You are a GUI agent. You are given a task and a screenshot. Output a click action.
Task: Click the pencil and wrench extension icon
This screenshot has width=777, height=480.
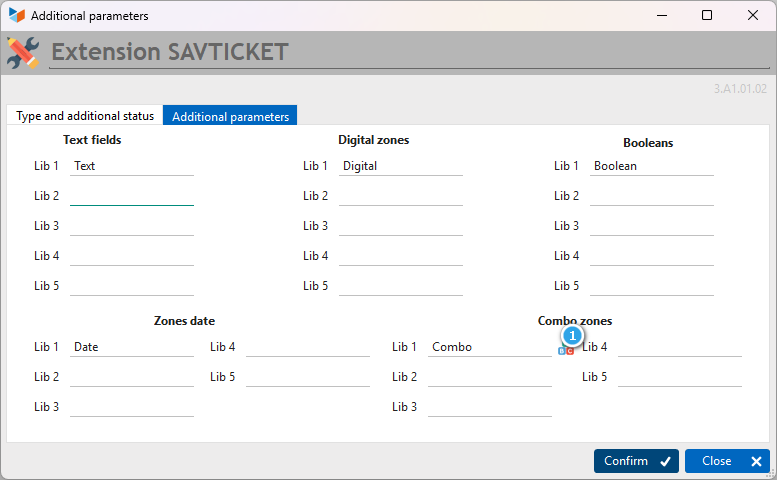(23, 53)
